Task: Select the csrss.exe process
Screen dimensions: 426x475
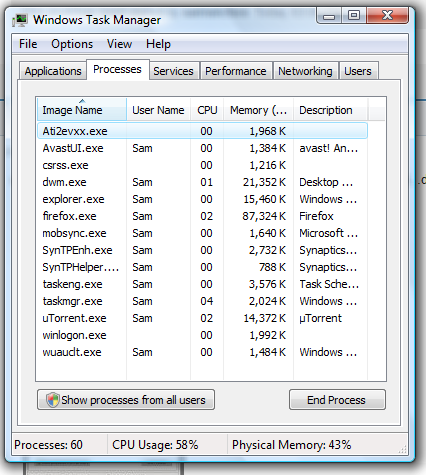Action: (202, 165)
